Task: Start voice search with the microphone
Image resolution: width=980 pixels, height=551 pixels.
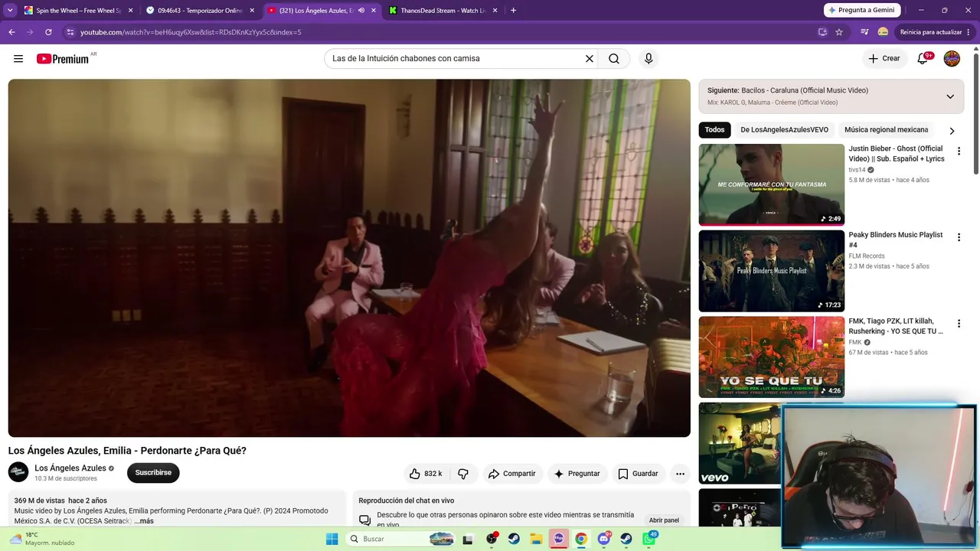Action: click(x=648, y=59)
